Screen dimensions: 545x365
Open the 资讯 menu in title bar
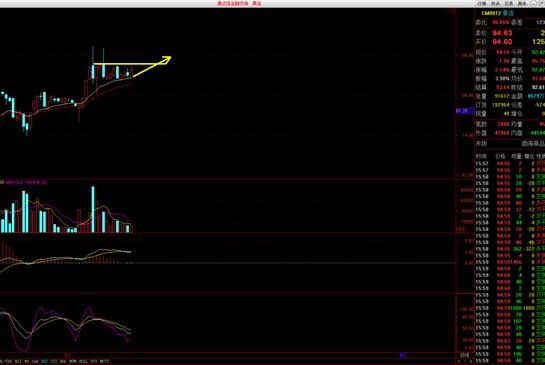[495, 3]
